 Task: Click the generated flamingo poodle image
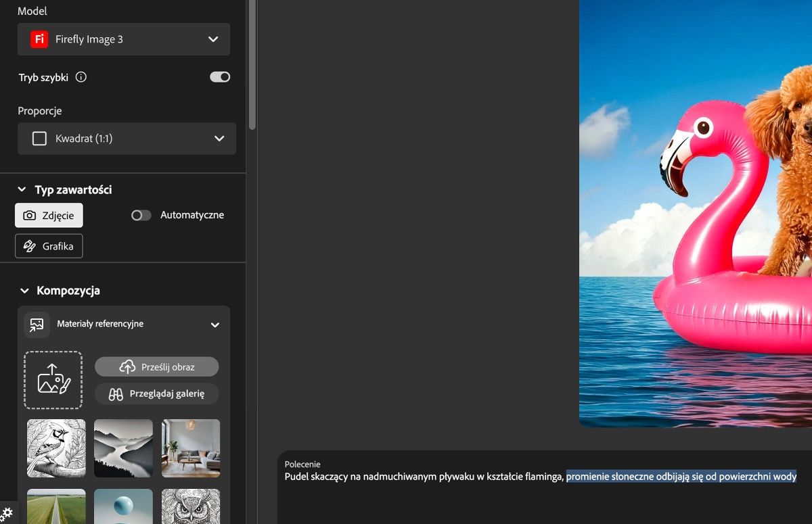[x=696, y=213]
